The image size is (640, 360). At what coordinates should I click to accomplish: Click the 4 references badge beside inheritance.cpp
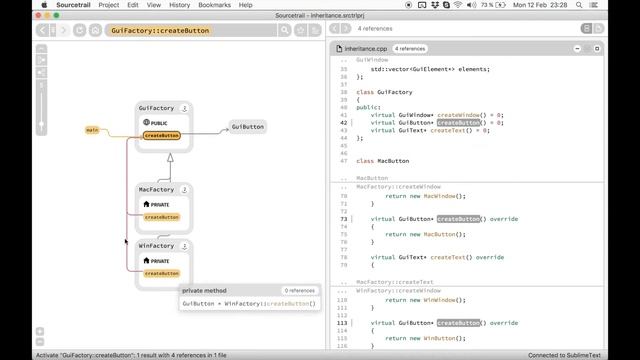410,49
